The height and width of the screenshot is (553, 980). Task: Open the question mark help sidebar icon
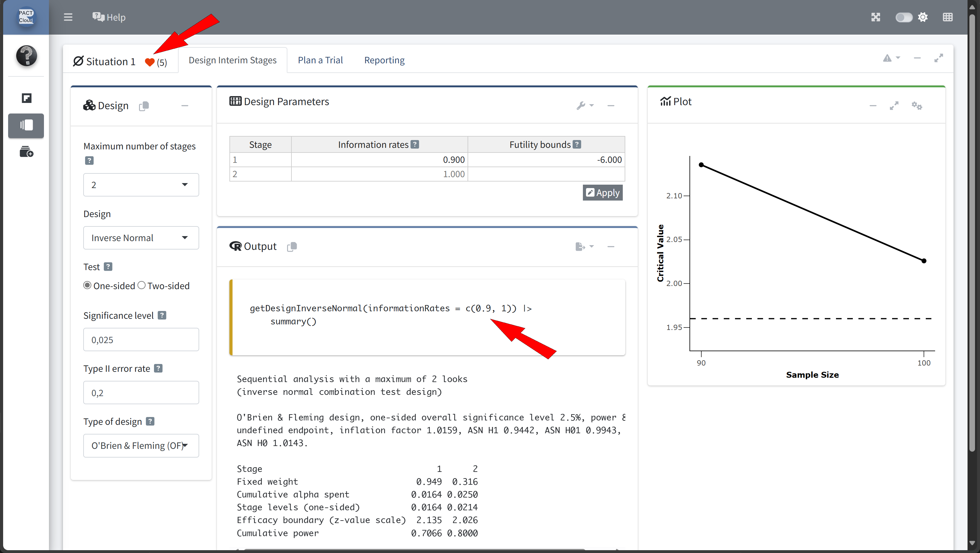(x=26, y=56)
